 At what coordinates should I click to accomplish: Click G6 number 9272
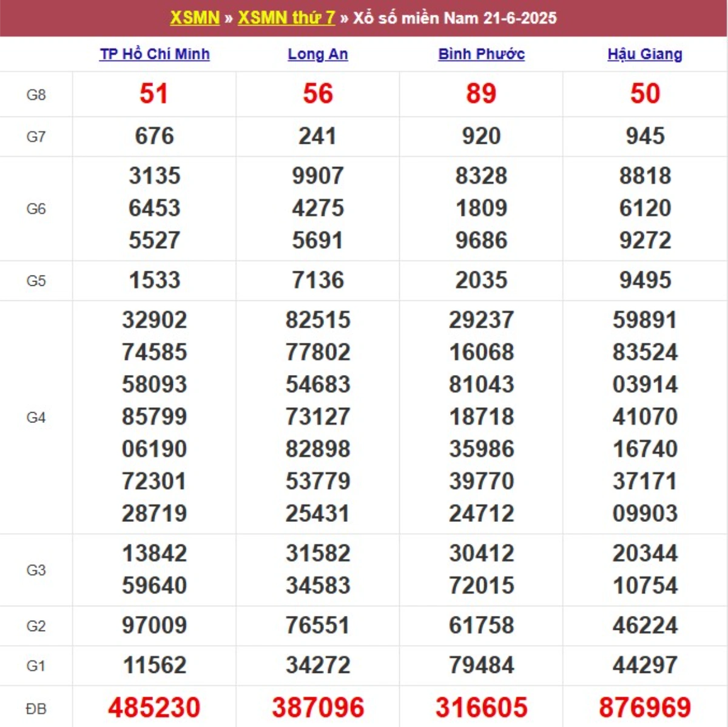pyautogui.click(x=645, y=240)
